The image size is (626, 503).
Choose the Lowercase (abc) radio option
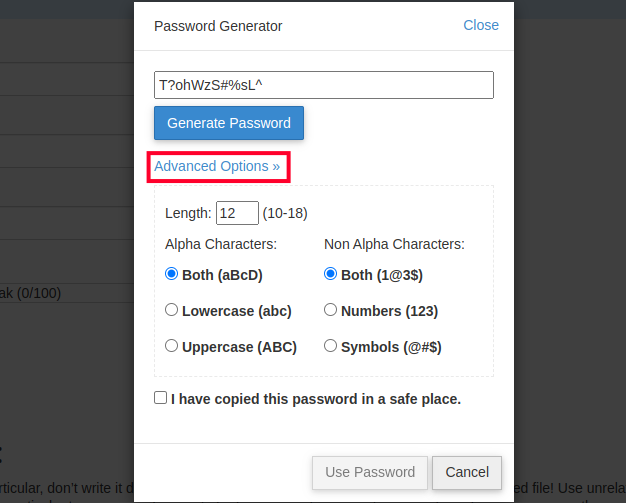pos(171,310)
